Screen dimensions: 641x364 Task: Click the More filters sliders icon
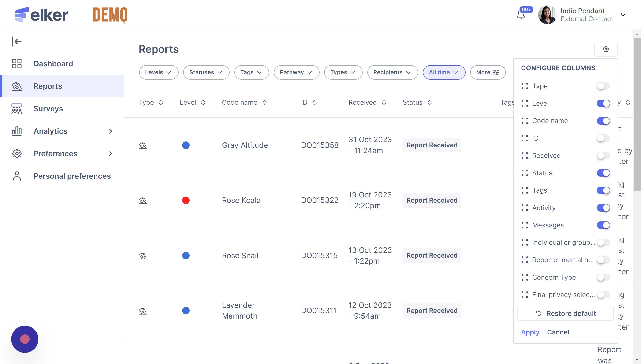[496, 73]
